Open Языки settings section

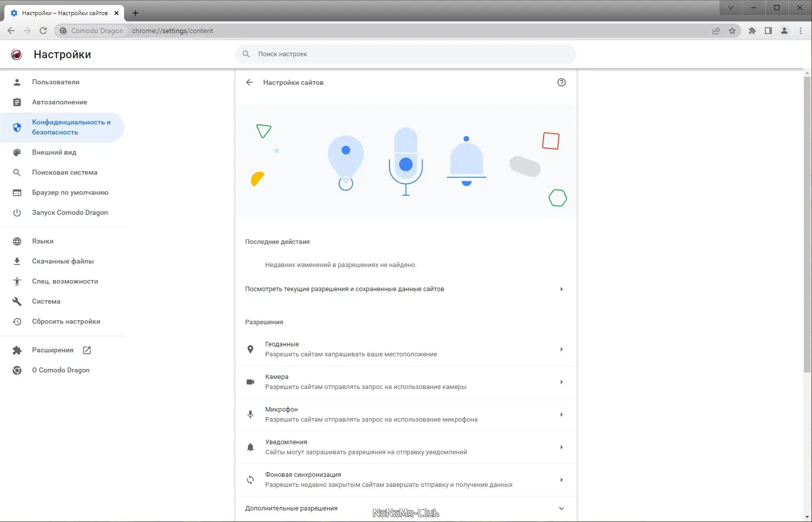tap(62, 241)
